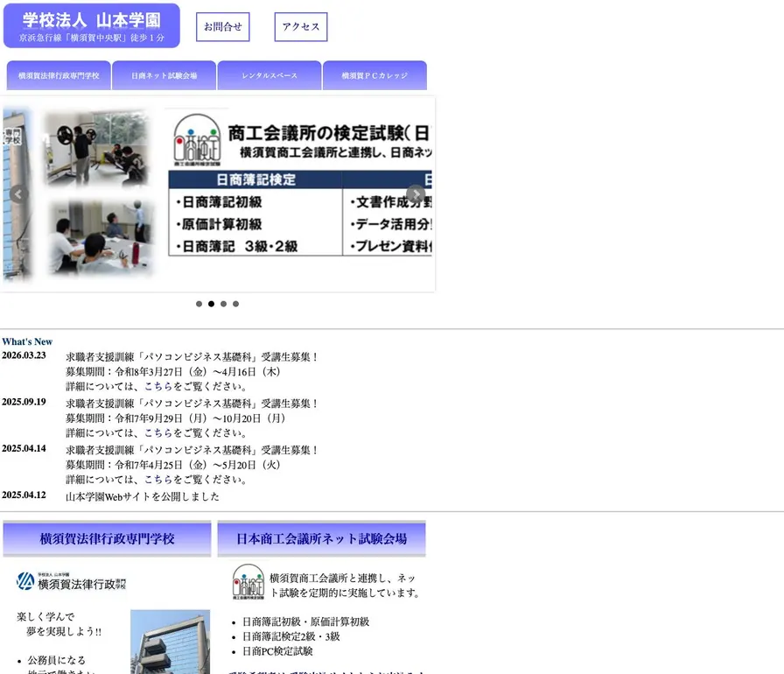Click 公務員になる list item
The image size is (784, 674).
point(57,660)
